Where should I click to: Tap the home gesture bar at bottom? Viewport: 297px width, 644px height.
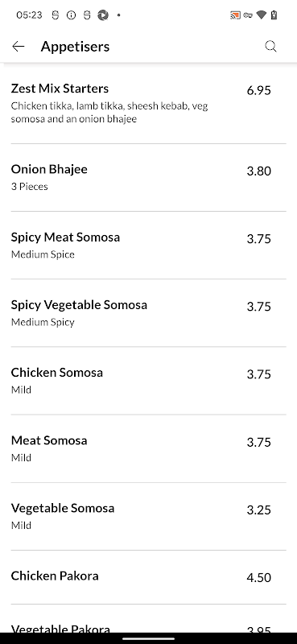[148, 638]
